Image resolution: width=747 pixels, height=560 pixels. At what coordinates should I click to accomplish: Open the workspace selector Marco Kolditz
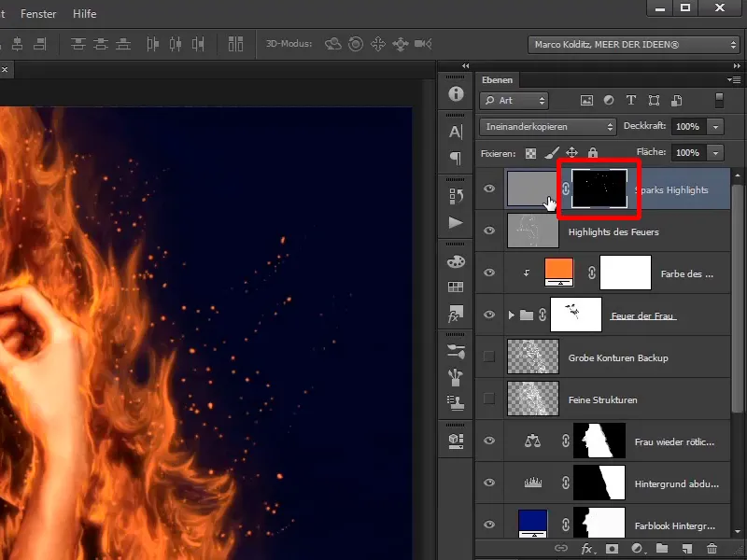point(634,44)
